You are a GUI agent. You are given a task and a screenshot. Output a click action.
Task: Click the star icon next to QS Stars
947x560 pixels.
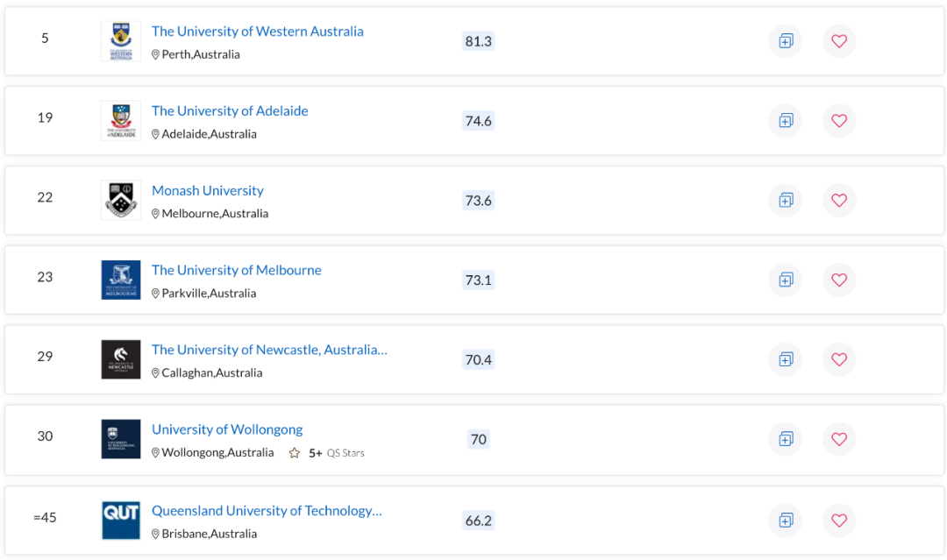(x=295, y=452)
